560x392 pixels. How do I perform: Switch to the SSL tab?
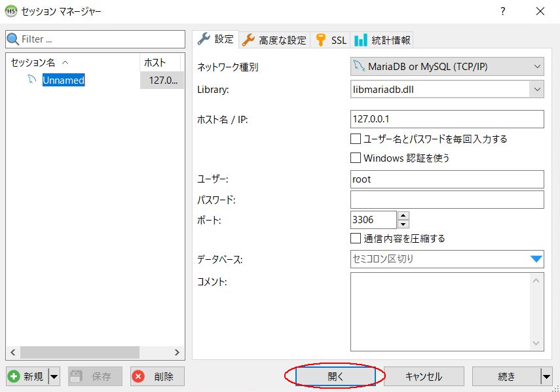click(331, 40)
